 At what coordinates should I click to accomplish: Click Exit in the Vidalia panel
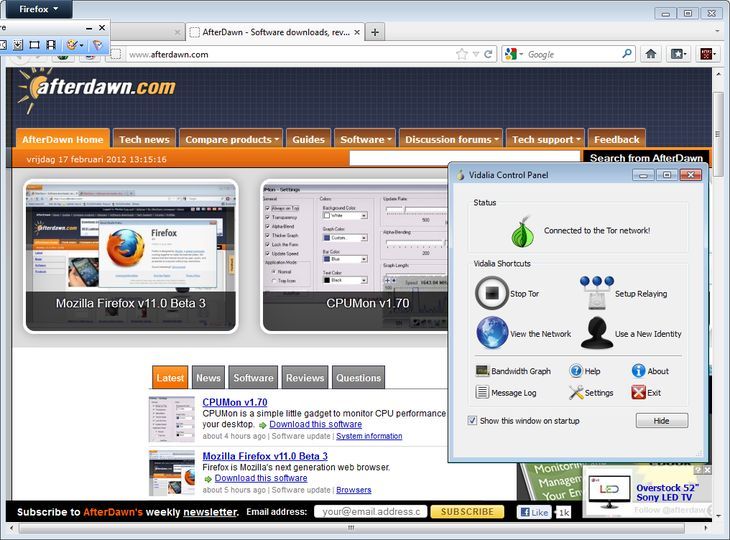click(646, 392)
